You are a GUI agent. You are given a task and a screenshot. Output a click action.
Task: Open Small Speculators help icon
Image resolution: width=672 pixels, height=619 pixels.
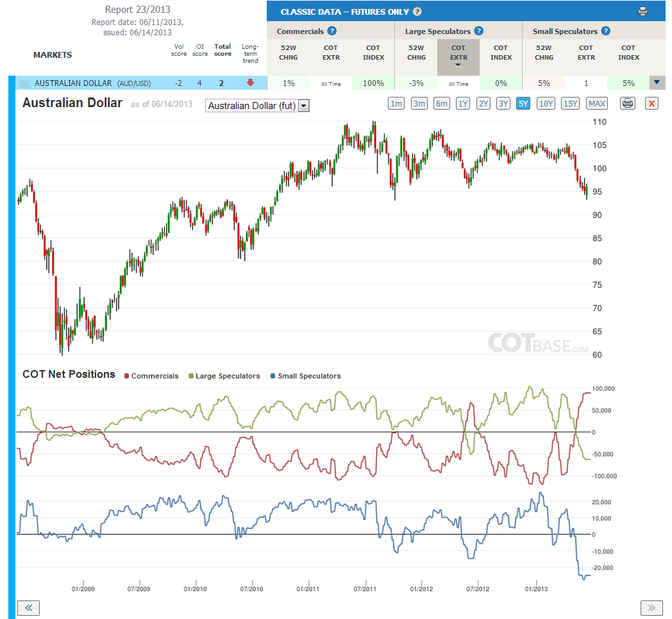[x=605, y=31]
